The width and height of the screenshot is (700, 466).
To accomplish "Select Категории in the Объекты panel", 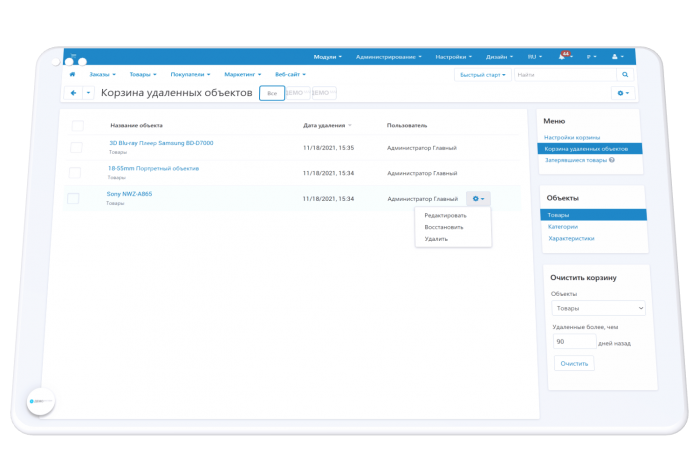I will click(x=562, y=227).
